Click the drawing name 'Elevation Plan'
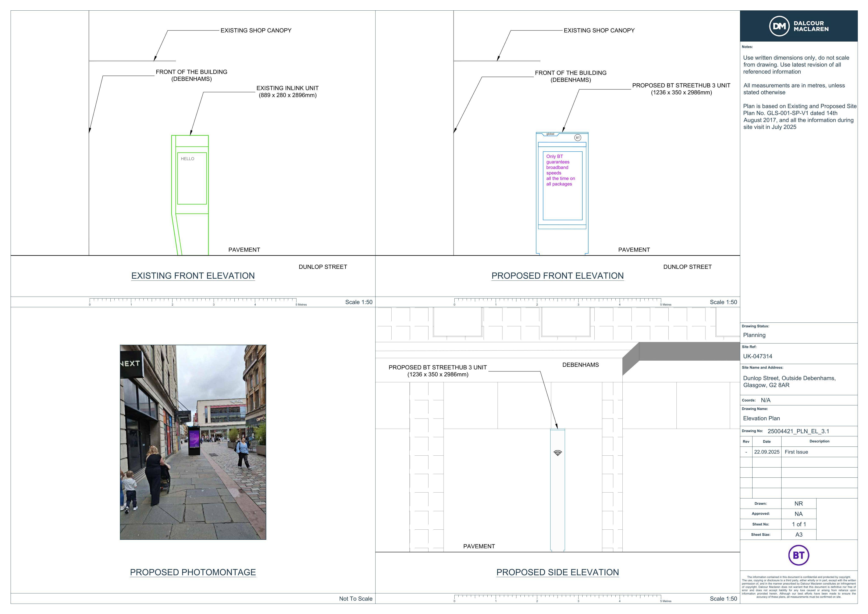The height and width of the screenshot is (614, 868). click(x=761, y=418)
